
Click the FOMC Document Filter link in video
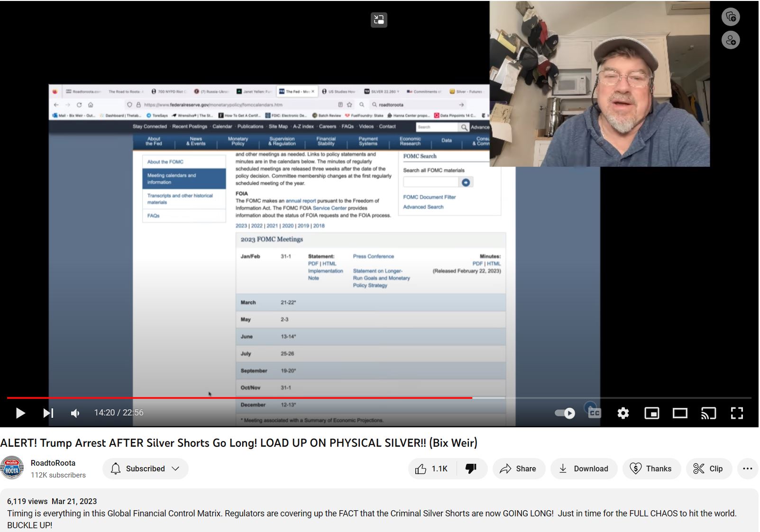(429, 197)
